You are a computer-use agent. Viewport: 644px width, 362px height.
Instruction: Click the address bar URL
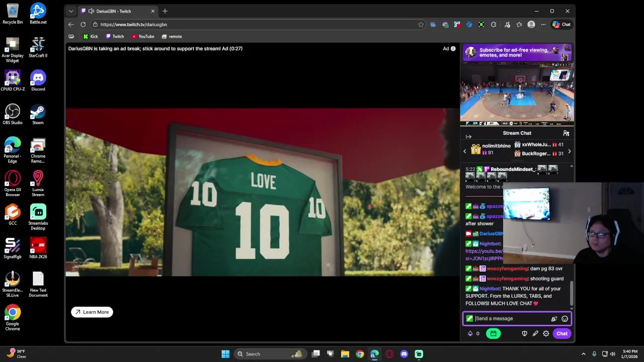(133, 24)
